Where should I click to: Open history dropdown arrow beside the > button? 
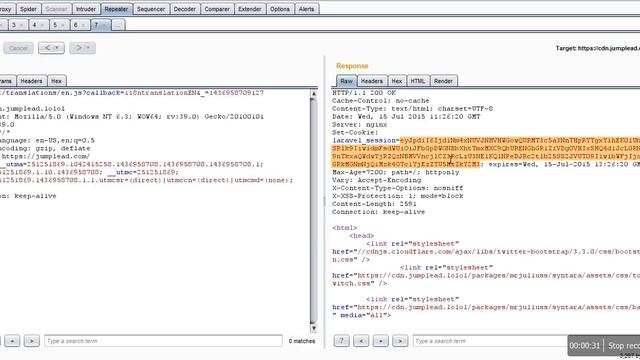89,48
